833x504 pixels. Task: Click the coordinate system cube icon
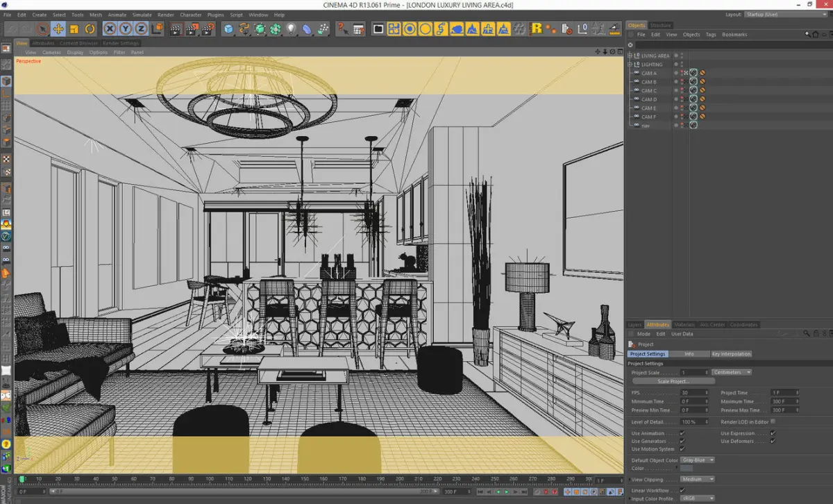tap(158, 29)
